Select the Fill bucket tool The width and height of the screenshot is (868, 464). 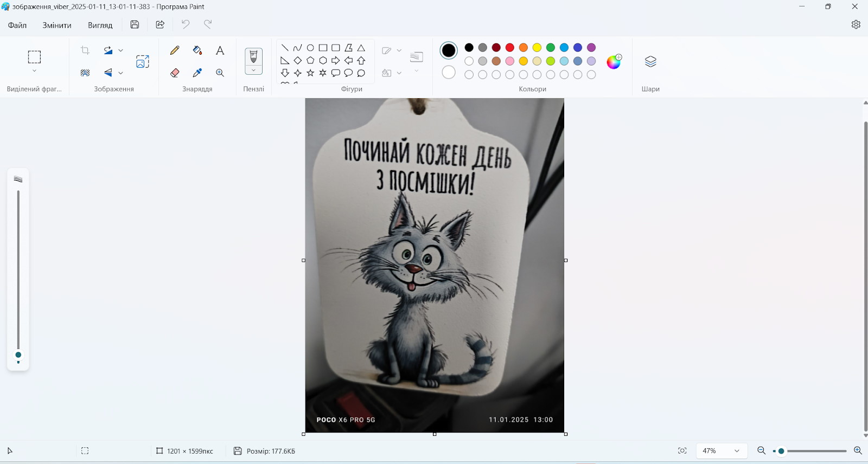197,50
